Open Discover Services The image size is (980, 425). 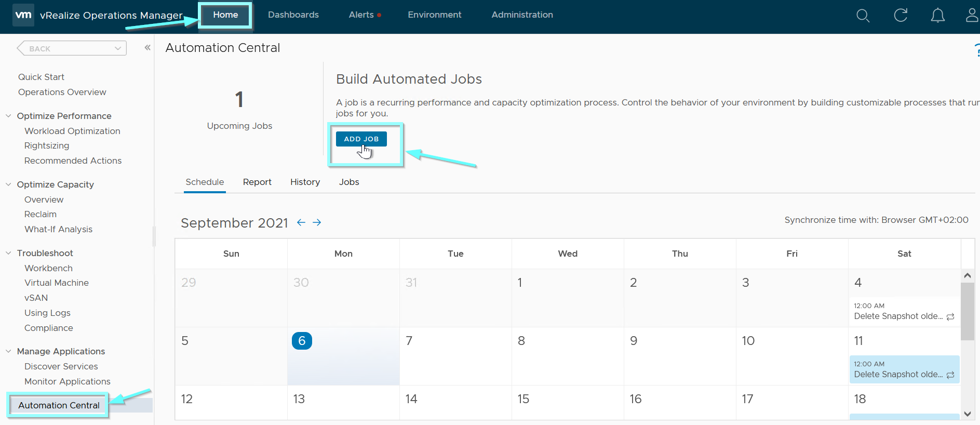61,366
